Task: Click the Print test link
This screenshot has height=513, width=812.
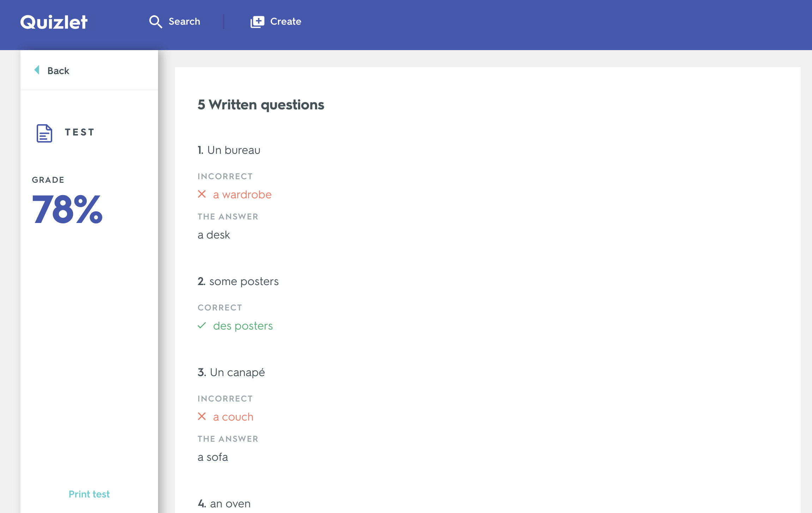Action: point(89,493)
